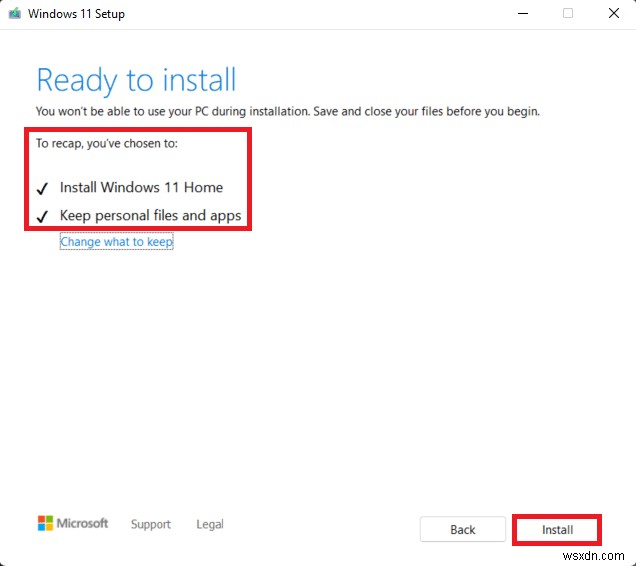Screen dimensions: 636x566
Task: Click the 'Ready to install' heading
Action: pos(136,80)
